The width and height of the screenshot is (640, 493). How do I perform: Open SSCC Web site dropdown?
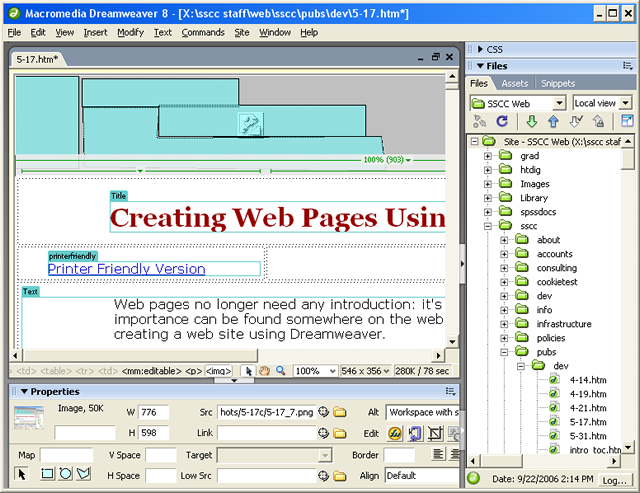click(x=560, y=103)
